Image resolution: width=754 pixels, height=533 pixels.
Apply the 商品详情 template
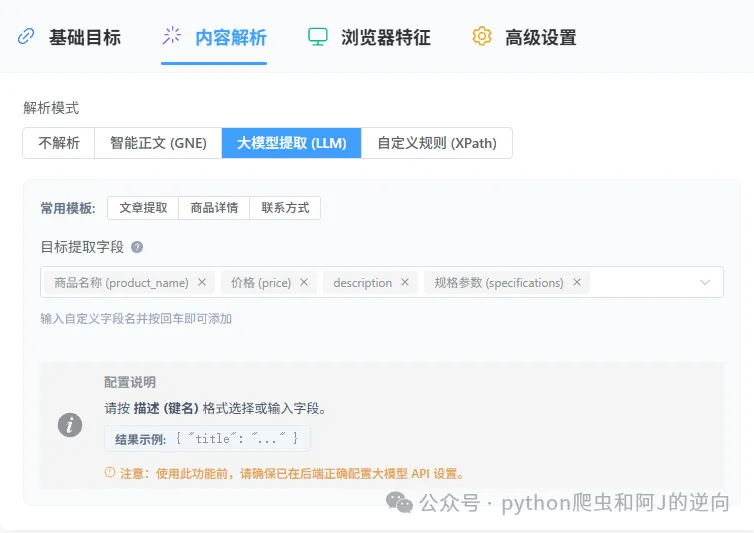click(x=214, y=208)
